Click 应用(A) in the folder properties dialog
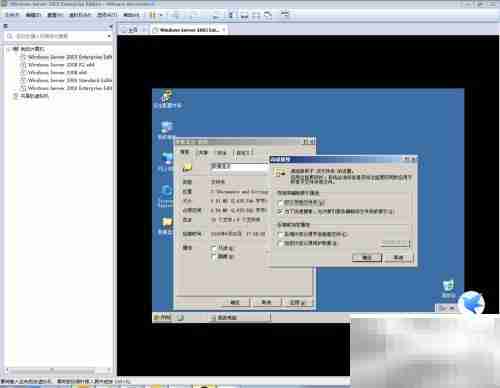Image resolution: width=500 pixels, height=388 pixels. click(298, 302)
